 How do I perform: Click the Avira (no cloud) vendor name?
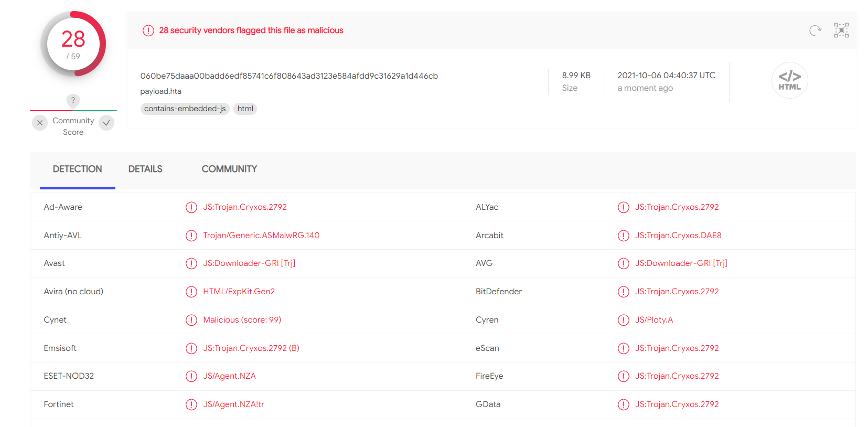pyautogui.click(x=73, y=292)
